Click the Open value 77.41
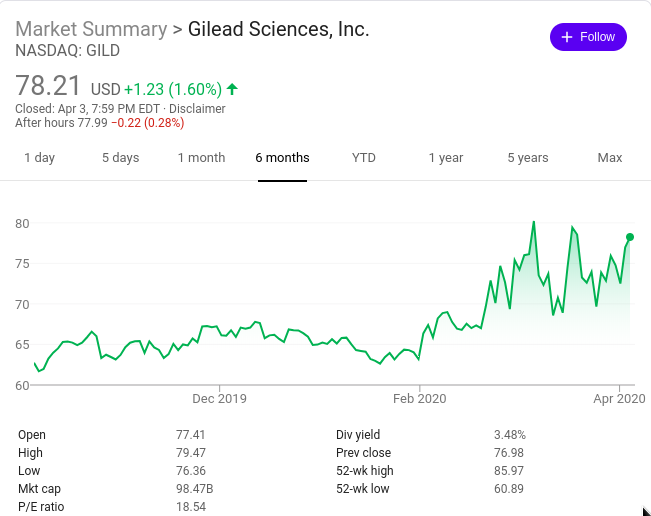 tap(191, 435)
